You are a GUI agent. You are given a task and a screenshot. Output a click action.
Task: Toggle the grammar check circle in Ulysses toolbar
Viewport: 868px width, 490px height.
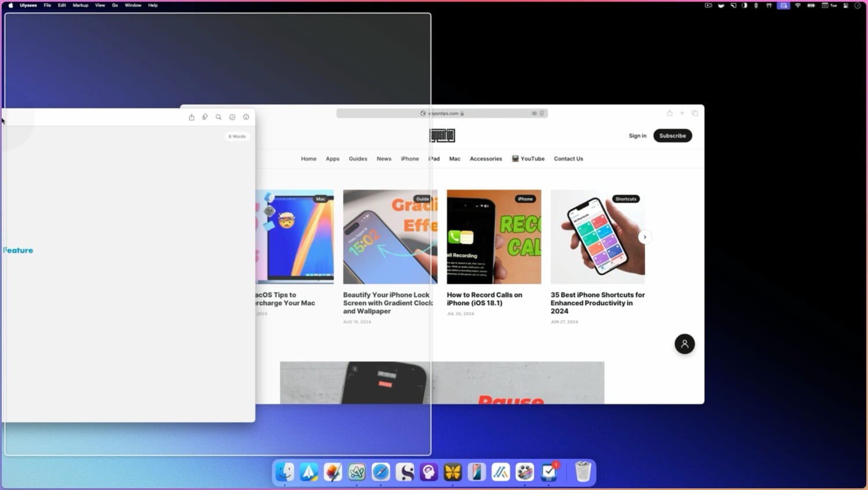point(232,117)
